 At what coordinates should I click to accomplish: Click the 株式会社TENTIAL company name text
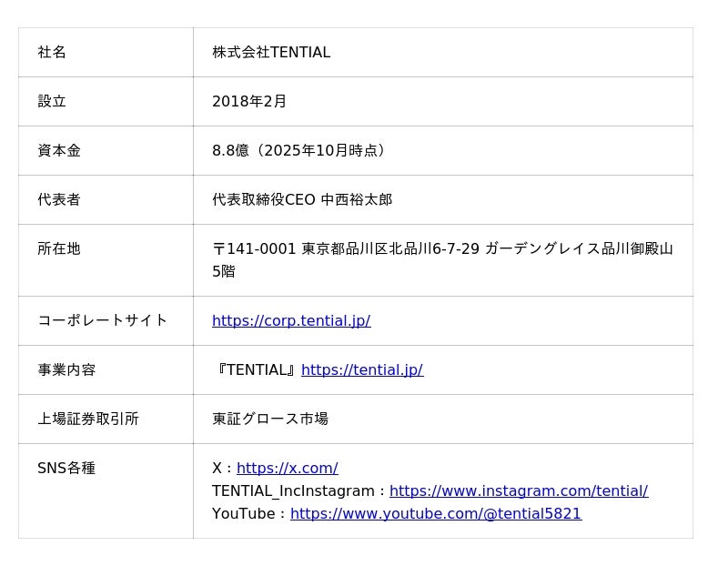point(271,52)
